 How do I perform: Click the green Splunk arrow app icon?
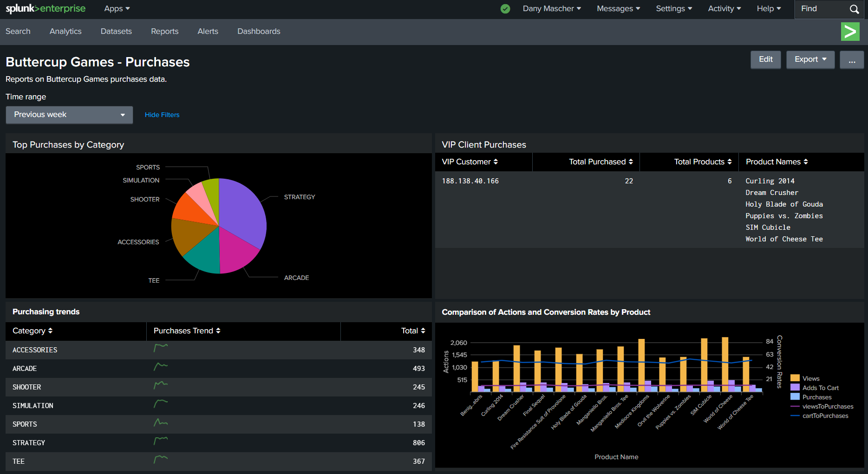(850, 32)
